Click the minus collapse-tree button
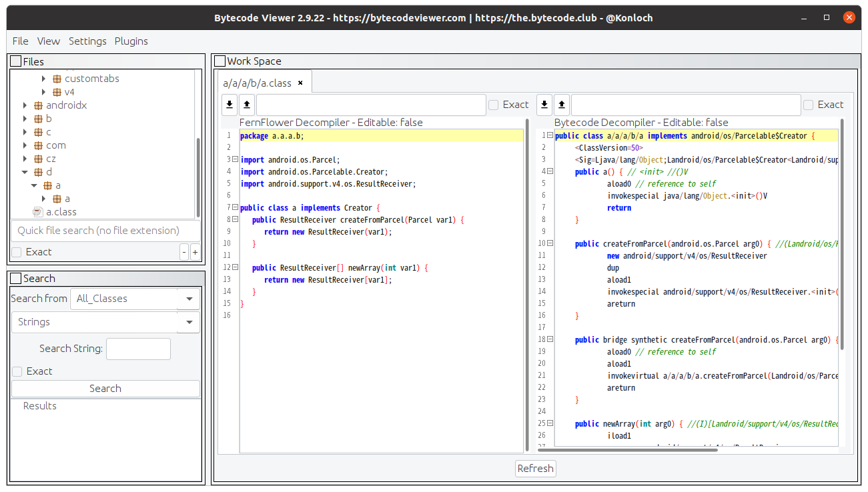 pos(184,252)
